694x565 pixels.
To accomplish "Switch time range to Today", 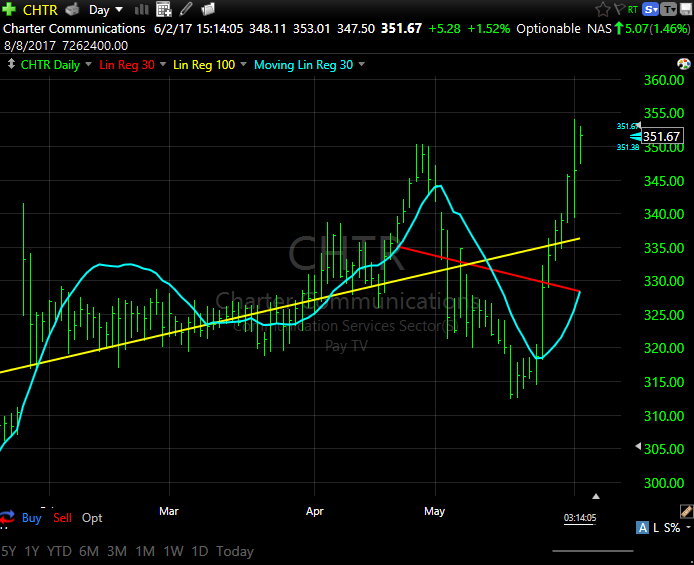I will 235,551.
